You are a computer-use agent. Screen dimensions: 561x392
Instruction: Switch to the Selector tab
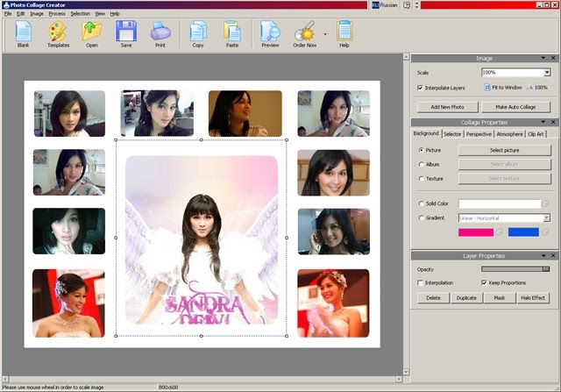coord(452,134)
